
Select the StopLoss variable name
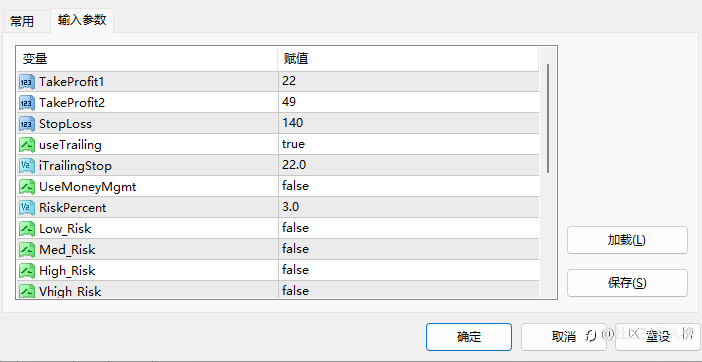(65, 124)
